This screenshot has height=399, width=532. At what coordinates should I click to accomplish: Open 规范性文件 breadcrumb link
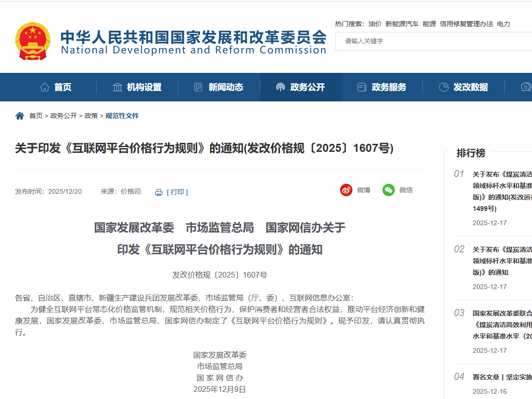coord(122,116)
